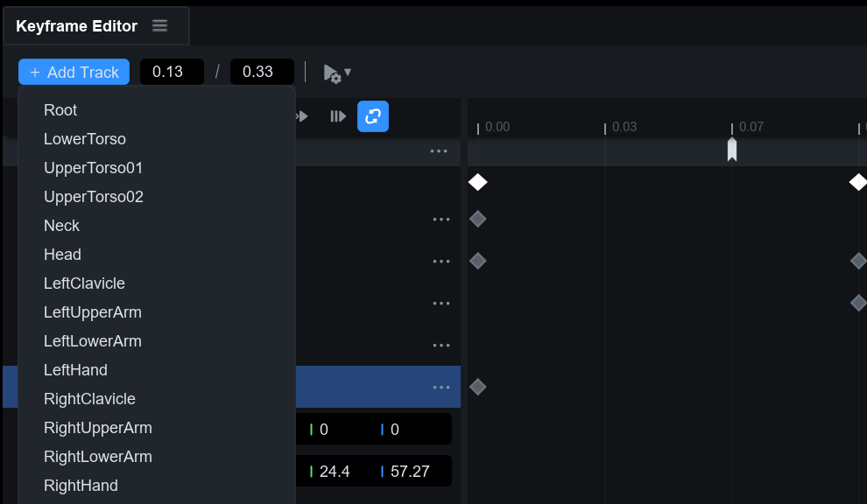Select RightHand from the bone list
The width and height of the screenshot is (867, 504).
81,486
